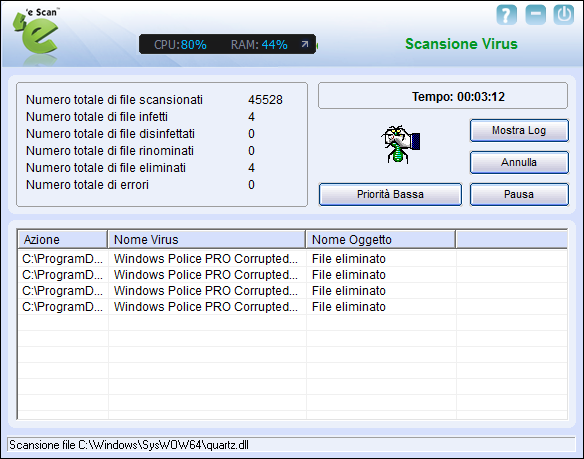This screenshot has width=584, height=459.
Task: Toggle Priorità Bassa scan priority
Action: [x=390, y=194]
